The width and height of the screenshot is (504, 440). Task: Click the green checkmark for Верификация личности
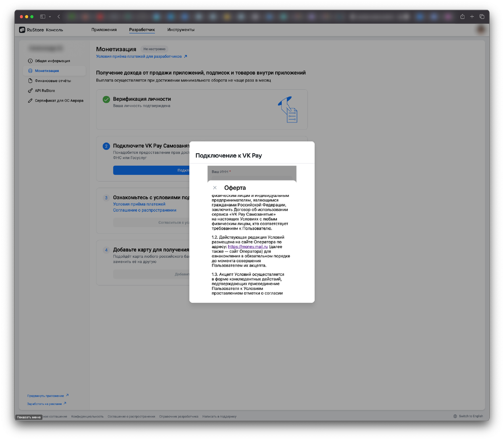coord(106,100)
